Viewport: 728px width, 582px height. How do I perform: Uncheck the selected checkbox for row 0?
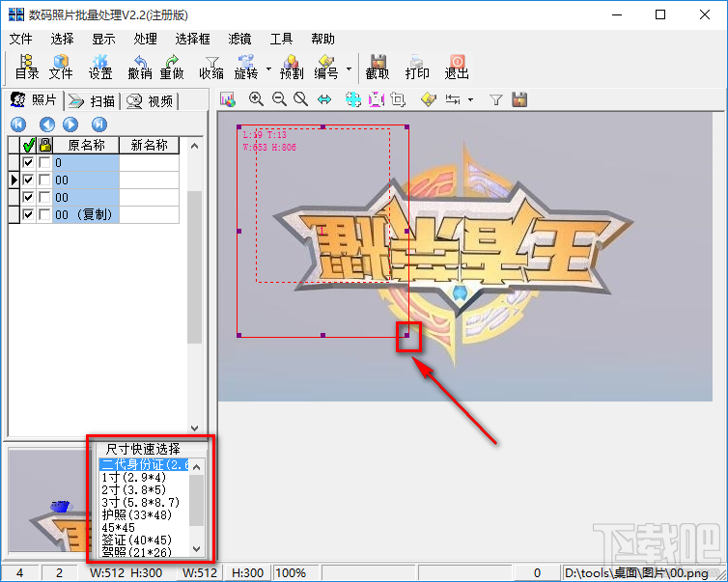tap(28, 162)
